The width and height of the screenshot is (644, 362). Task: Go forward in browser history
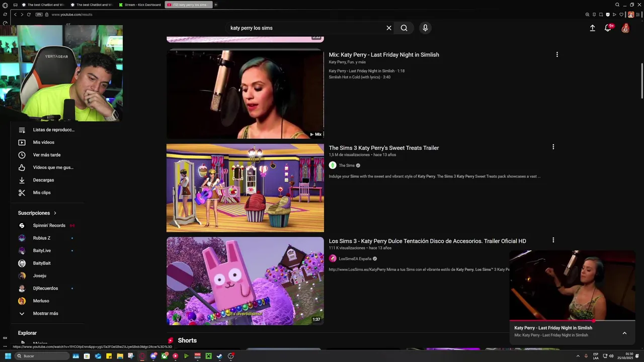(x=22, y=15)
